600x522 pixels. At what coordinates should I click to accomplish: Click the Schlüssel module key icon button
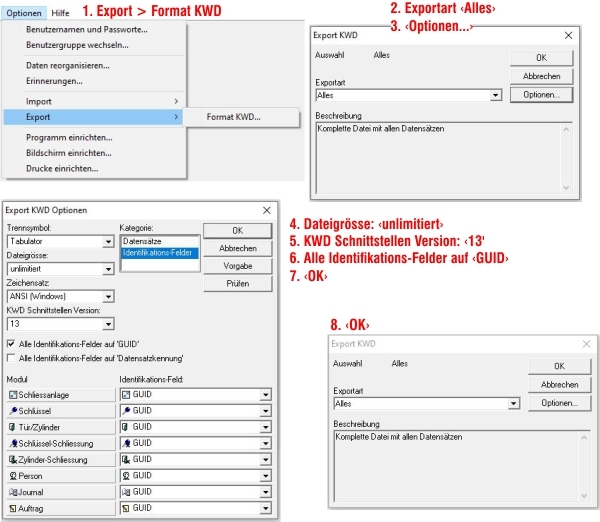[59, 411]
